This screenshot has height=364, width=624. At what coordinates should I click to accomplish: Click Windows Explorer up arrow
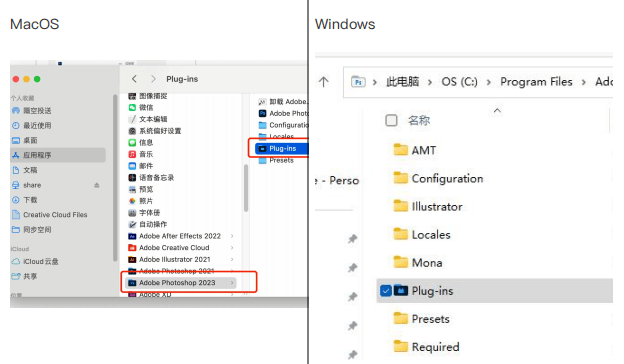(324, 82)
